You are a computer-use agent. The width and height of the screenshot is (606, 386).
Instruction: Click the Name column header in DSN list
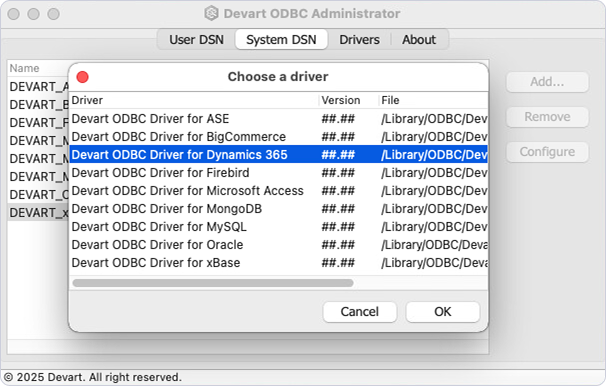[38, 68]
